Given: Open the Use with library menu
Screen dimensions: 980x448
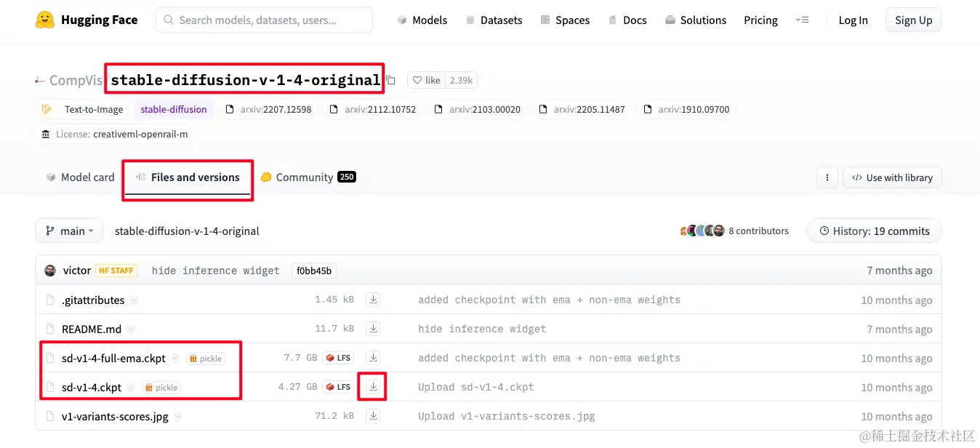Looking at the screenshot, I should point(892,177).
